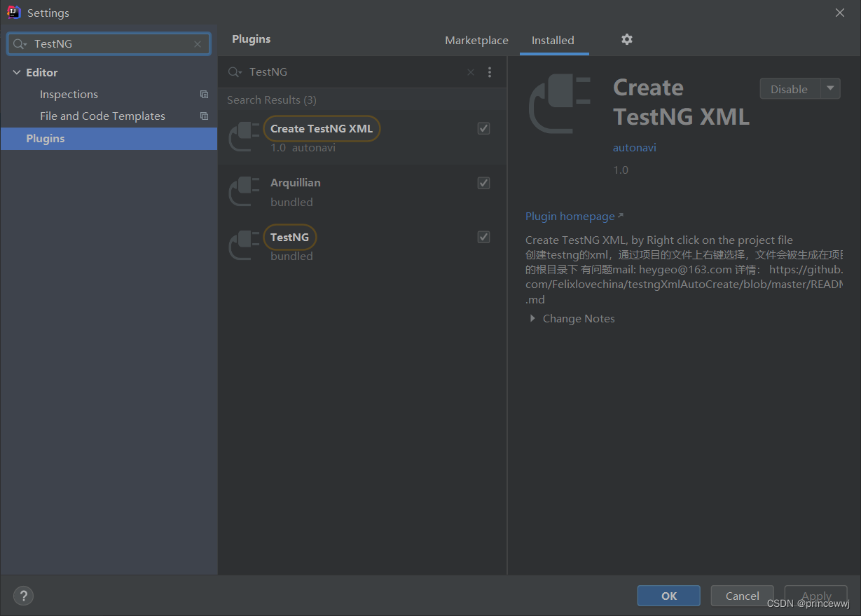Toggle the Arquillian plugin checkbox
The image size is (861, 616).
coord(483,183)
